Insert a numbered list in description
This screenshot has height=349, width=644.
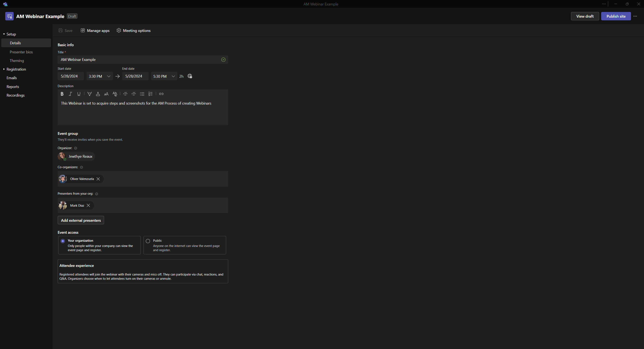pos(150,94)
